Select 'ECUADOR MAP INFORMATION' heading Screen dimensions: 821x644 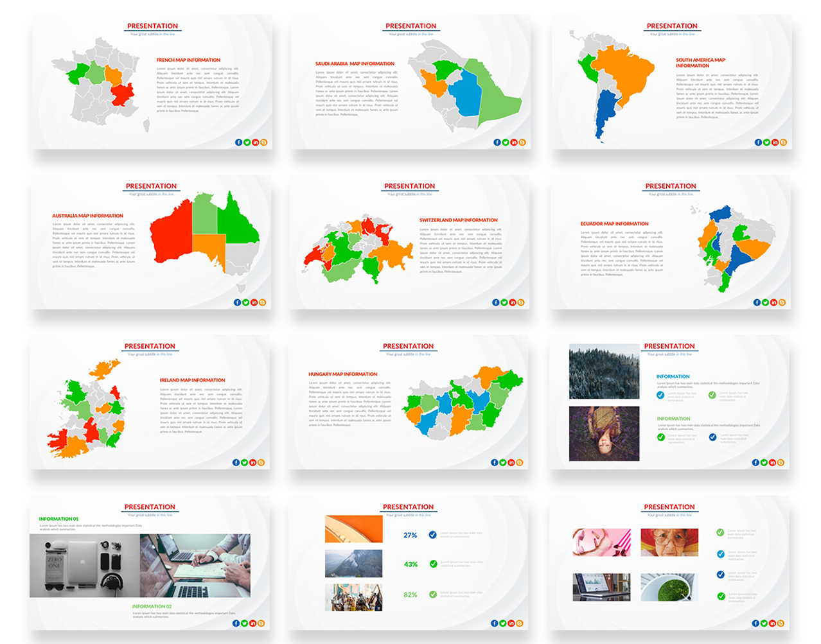[615, 223]
